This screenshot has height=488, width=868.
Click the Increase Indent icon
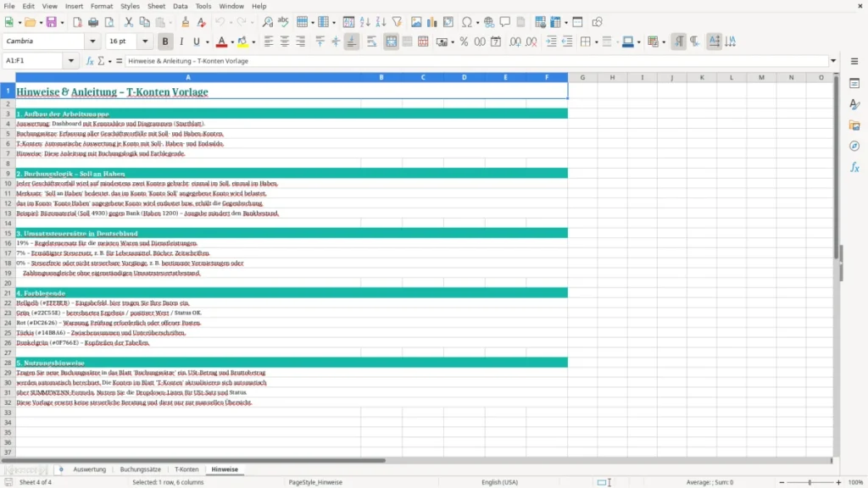pos(551,42)
